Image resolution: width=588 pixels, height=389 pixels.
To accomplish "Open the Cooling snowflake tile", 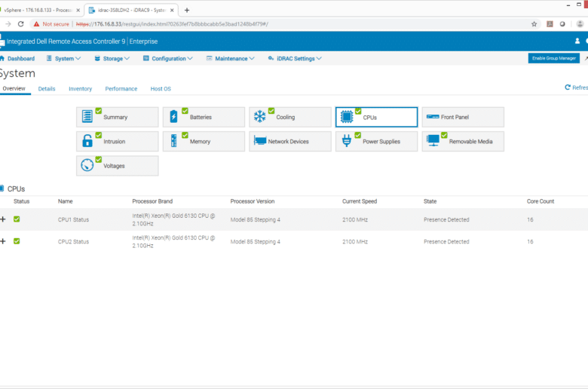I will [x=290, y=117].
